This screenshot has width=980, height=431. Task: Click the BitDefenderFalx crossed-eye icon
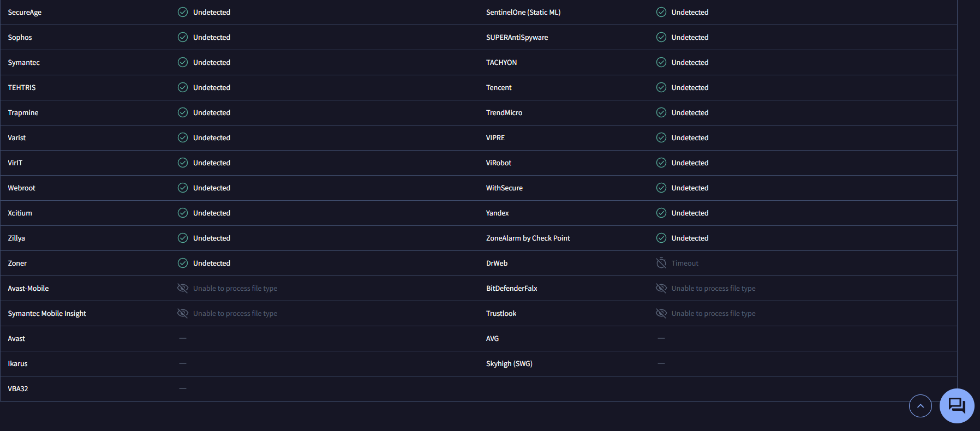661,288
